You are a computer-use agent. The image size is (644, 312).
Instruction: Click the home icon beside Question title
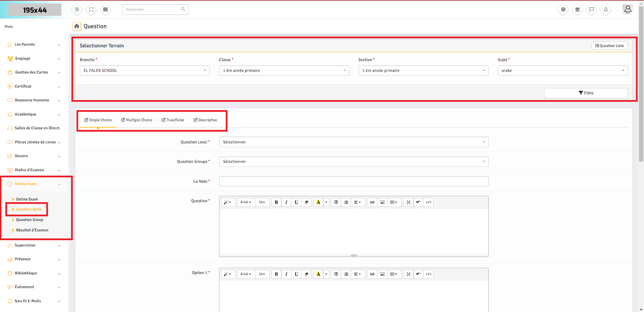76,26
